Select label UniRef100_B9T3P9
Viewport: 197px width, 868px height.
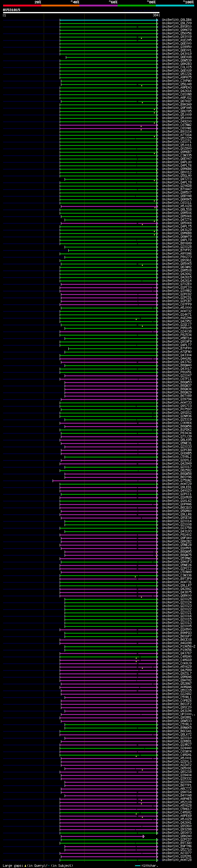(177, 579)
